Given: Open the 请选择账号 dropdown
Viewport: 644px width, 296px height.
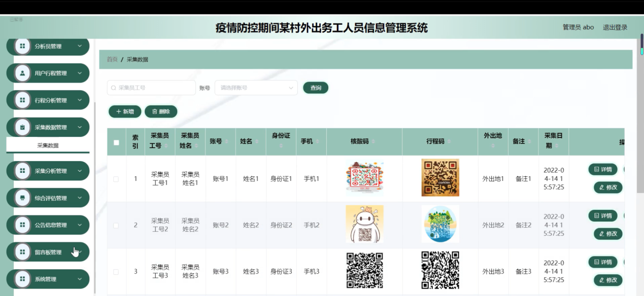Looking at the screenshot, I should [256, 88].
